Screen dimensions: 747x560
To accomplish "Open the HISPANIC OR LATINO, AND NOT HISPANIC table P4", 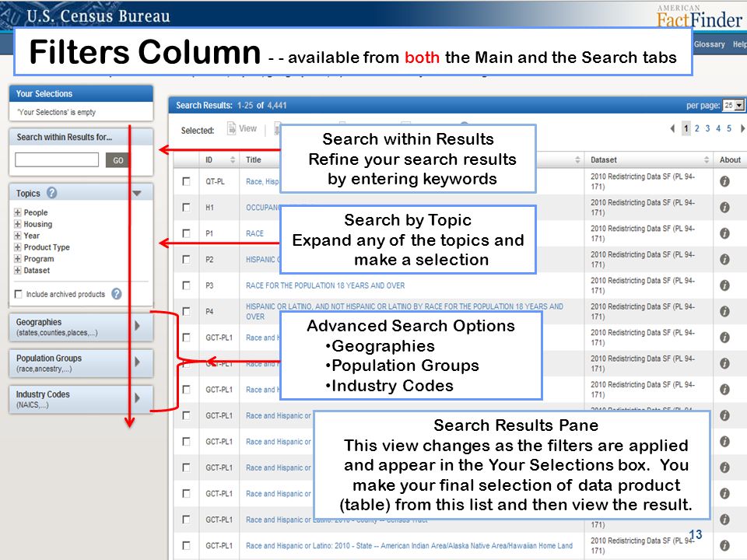I will (x=405, y=311).
